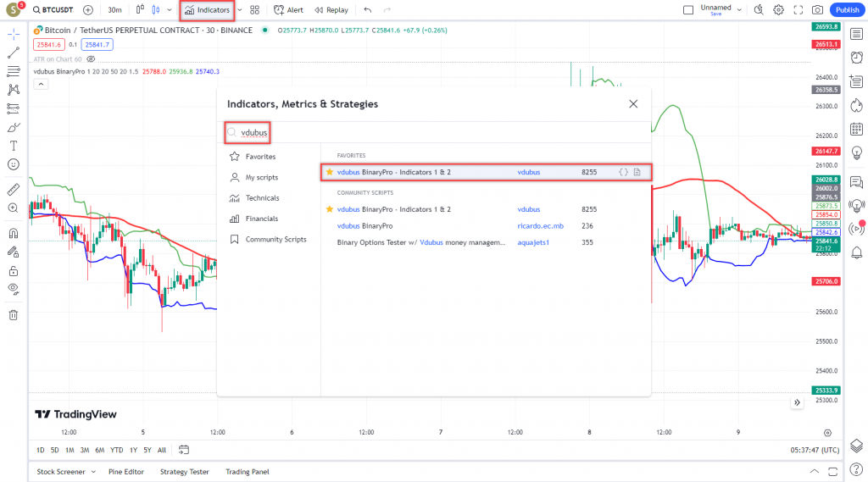
Task: Select the chart patterns tool
Action: point(14,90)
